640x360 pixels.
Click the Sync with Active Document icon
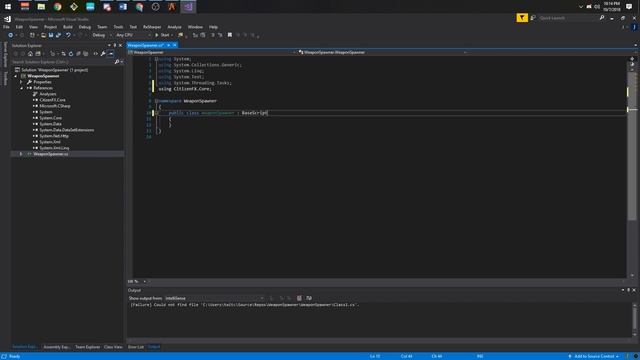click(x=63, y=54)
